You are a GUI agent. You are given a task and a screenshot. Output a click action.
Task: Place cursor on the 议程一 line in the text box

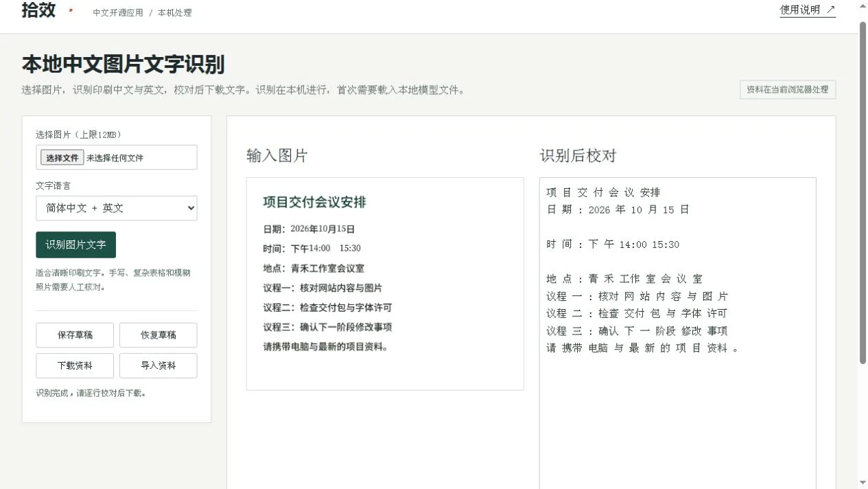pos(637,296)
